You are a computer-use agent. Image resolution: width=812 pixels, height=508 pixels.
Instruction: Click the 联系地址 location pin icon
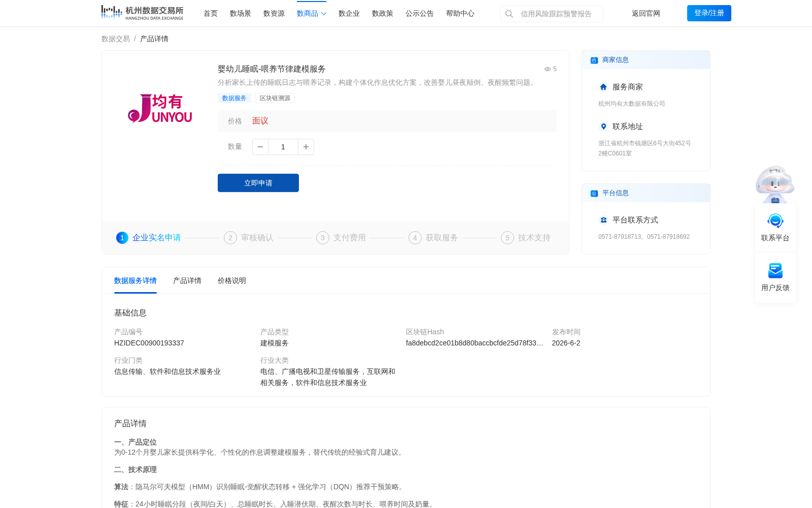click(x=603, y=126)
